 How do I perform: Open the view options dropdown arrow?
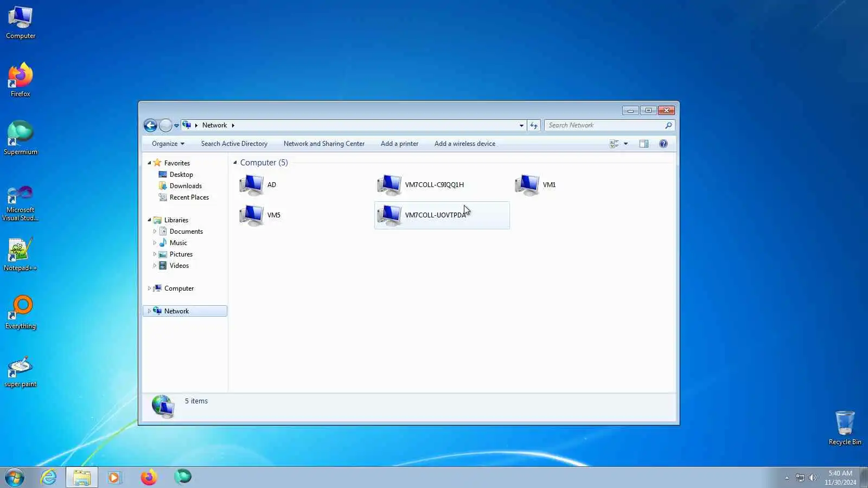(626, 144)
